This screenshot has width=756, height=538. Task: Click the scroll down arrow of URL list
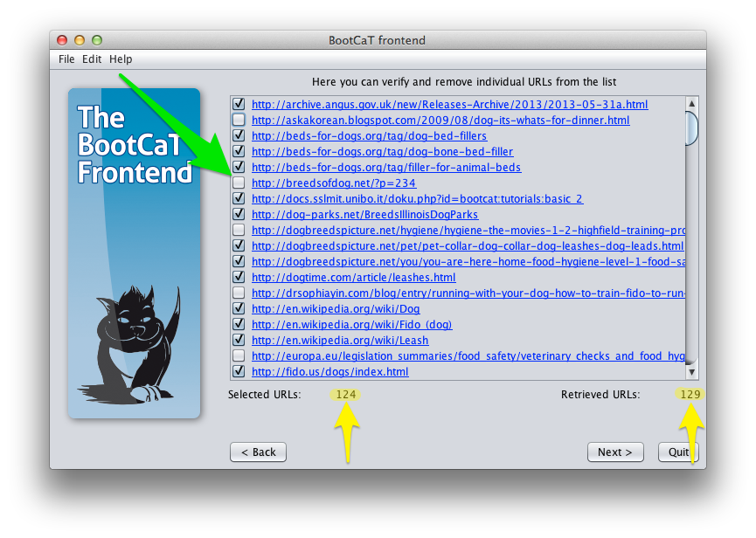tap(691, 372)
